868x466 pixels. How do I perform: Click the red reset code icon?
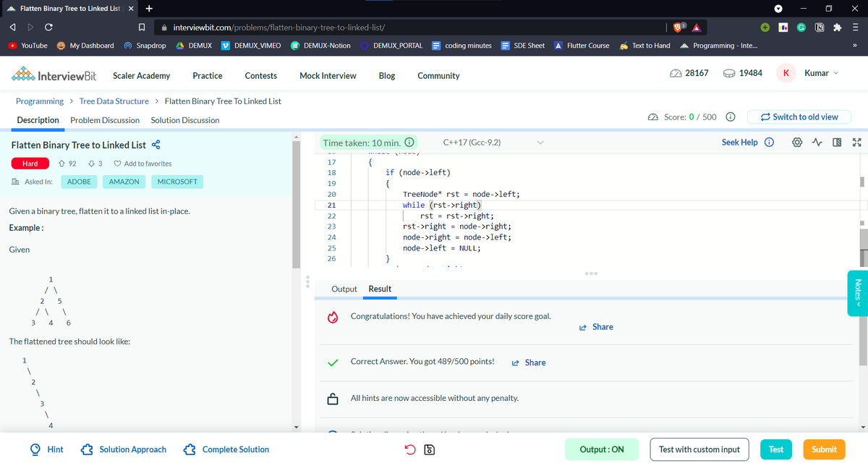tap(409, 449)
